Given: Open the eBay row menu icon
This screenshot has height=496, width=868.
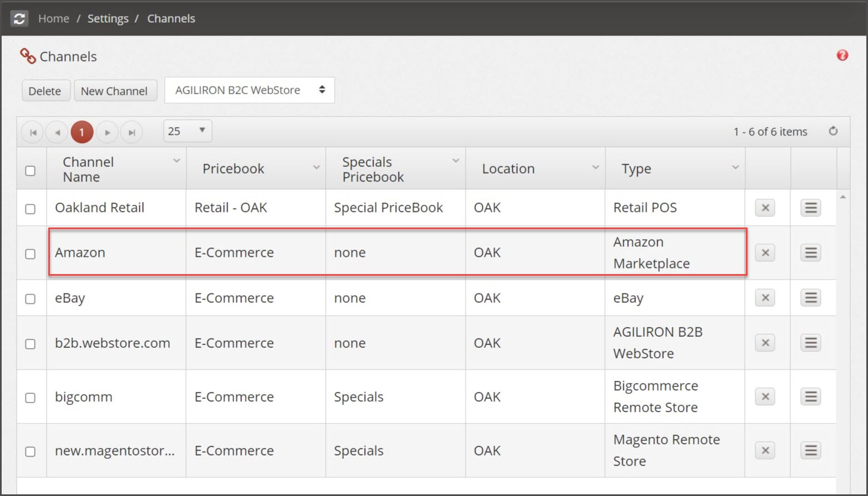Looking at the screenshot, I should [811, 298].
